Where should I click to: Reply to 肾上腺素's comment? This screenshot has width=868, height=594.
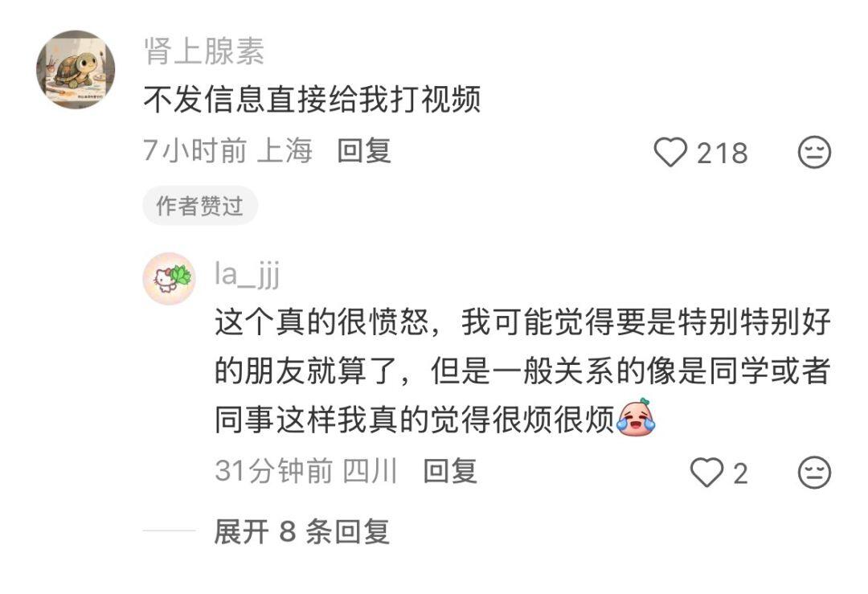pyautogui.click(x=364, y=151)
